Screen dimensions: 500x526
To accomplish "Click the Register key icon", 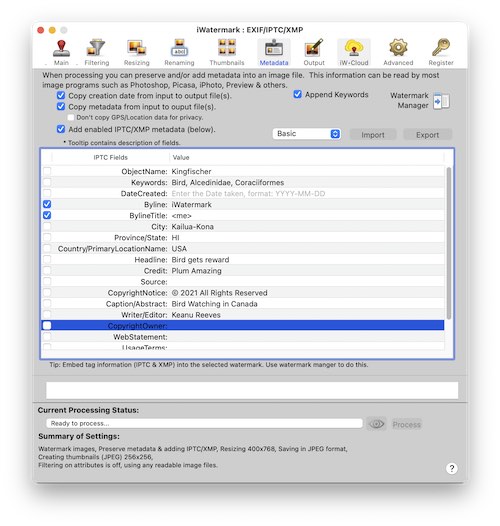I will point(441,52).
